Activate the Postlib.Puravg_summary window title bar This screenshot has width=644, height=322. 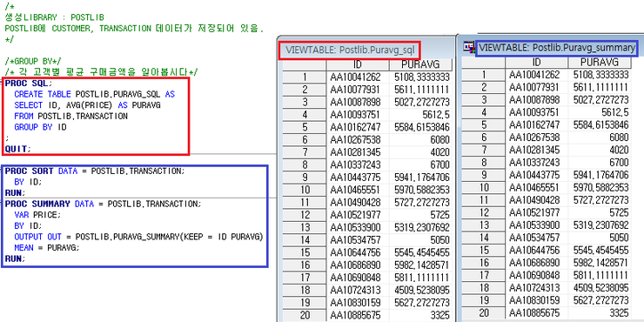[x=550, y=48]
